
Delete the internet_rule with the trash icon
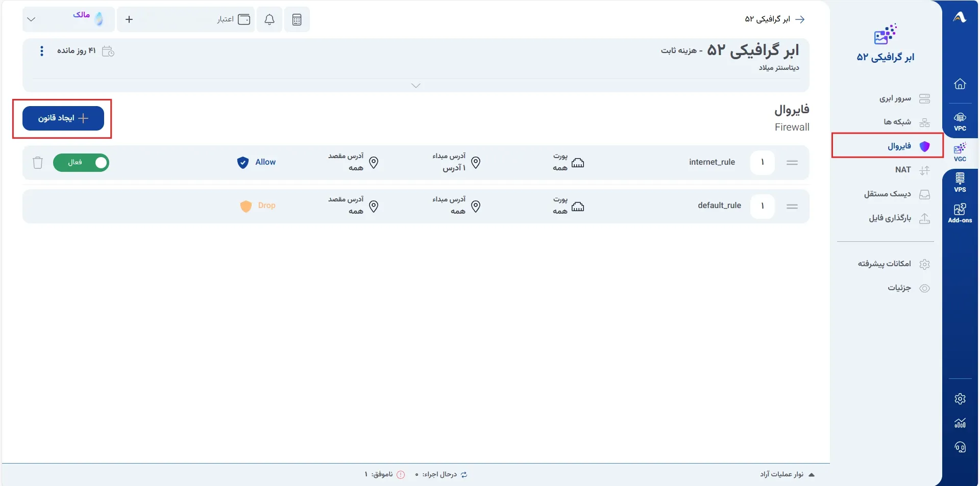click(38, 163)
